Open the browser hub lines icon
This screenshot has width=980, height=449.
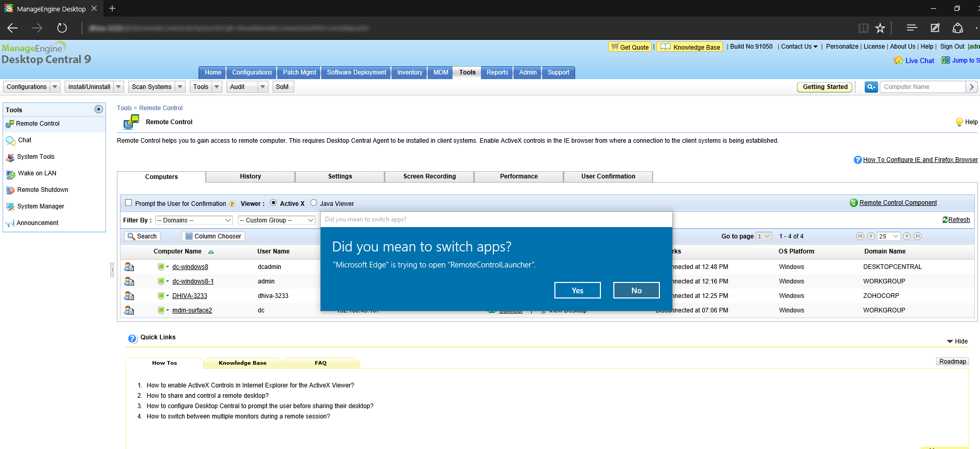(x=912, y=27)
